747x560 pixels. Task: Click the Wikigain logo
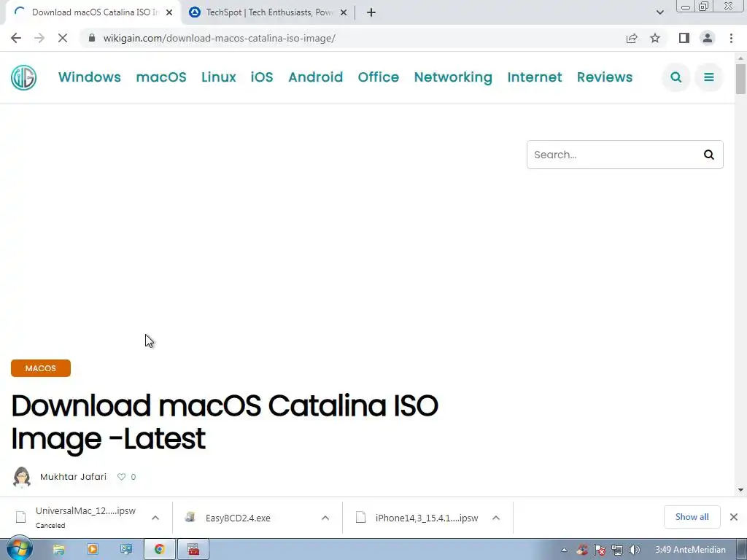tap(24, 77)
